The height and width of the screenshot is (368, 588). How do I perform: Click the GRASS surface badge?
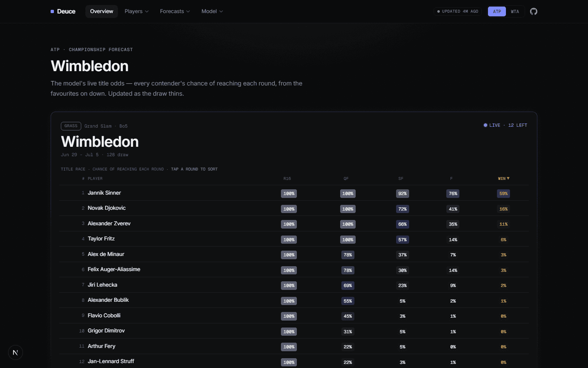71,126
